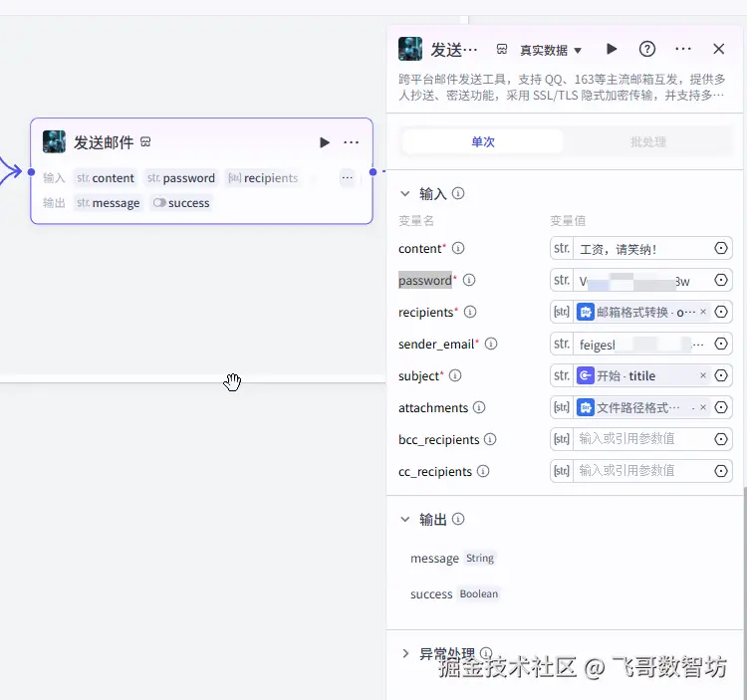Open variable reference picker for cc_recipients

point(721,471)
